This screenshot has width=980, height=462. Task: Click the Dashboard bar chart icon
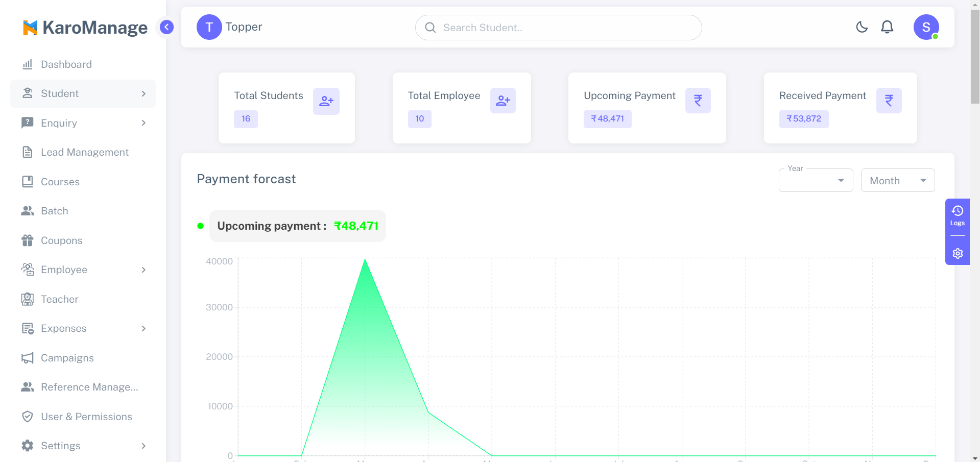(x=28, y=64)
